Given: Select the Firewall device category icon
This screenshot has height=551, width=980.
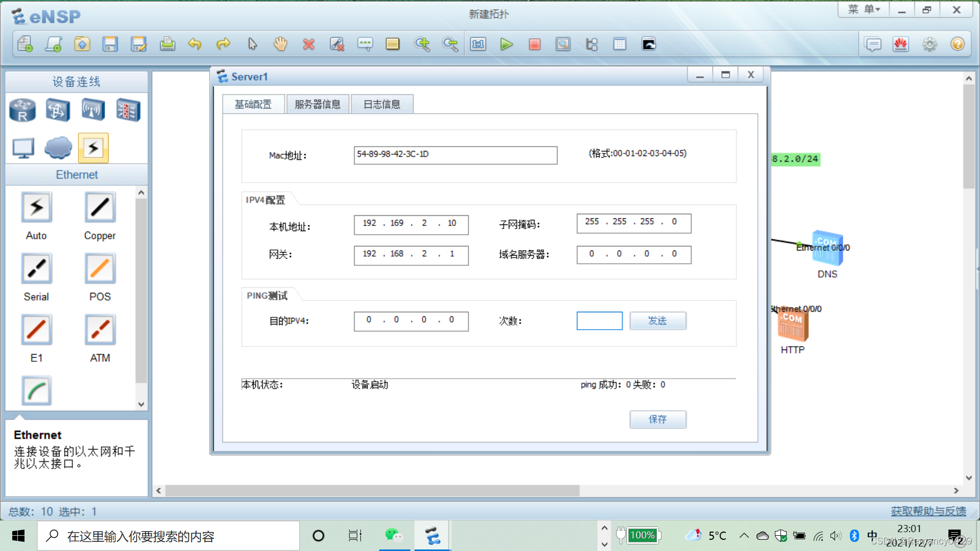Looking at the screenshot, I should 128,110.
